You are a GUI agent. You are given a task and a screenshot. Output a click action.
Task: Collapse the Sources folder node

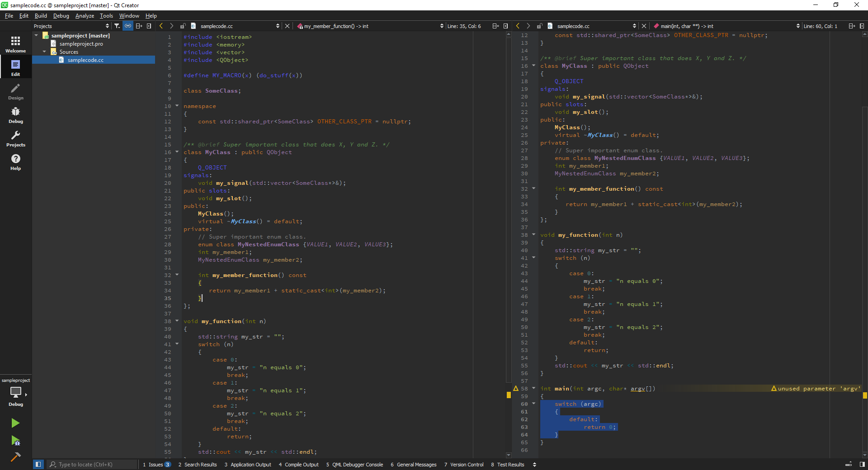pos(44,52)
